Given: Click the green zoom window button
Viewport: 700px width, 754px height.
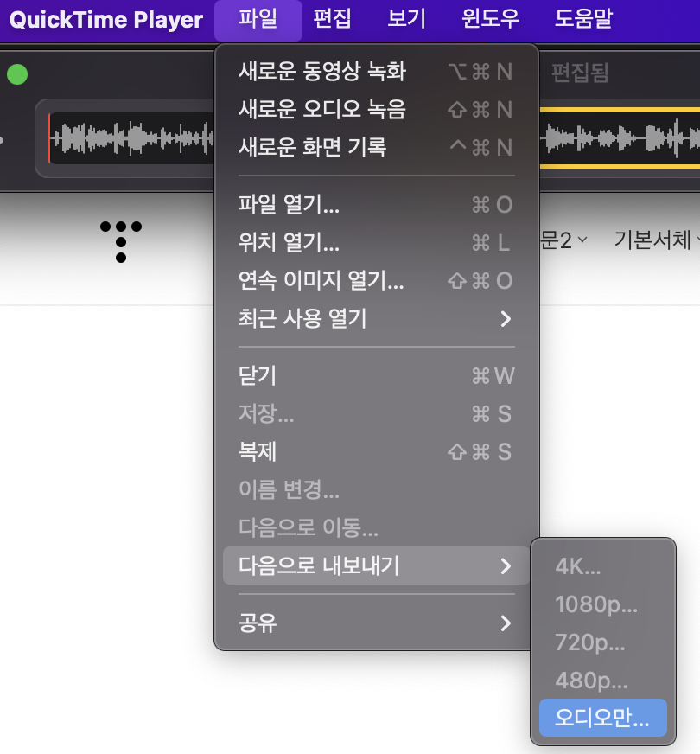Looking at the screenshot, I should pos(17,74).
